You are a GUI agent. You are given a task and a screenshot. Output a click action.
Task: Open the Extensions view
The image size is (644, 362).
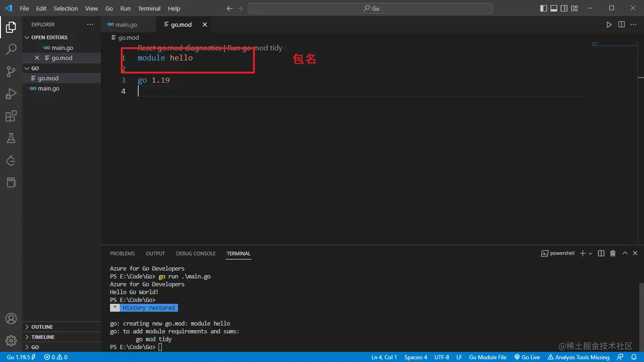coord(11,116)
